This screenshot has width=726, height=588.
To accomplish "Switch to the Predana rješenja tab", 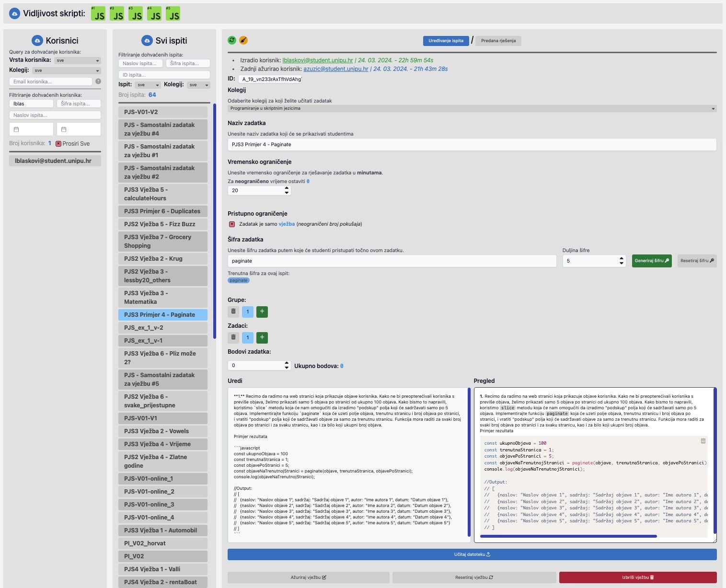I will tap(498, 41).
